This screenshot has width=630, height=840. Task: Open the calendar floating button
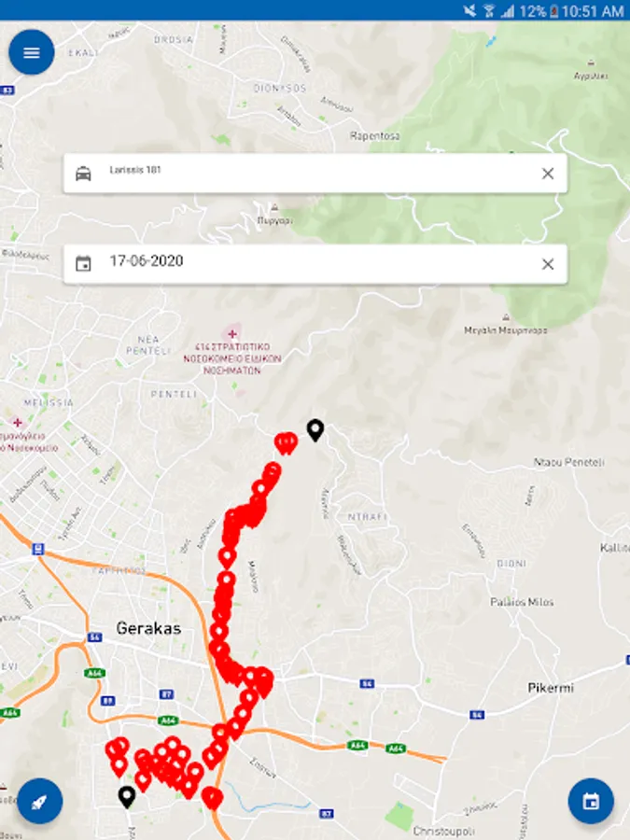[591, 802]
